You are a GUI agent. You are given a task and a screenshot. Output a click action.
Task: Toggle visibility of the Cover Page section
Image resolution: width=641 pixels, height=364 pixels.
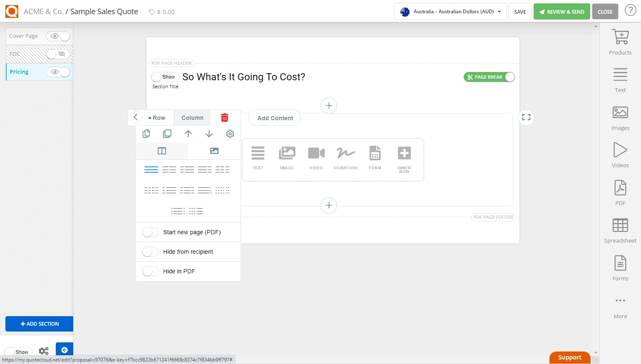[x=58, y=36]
